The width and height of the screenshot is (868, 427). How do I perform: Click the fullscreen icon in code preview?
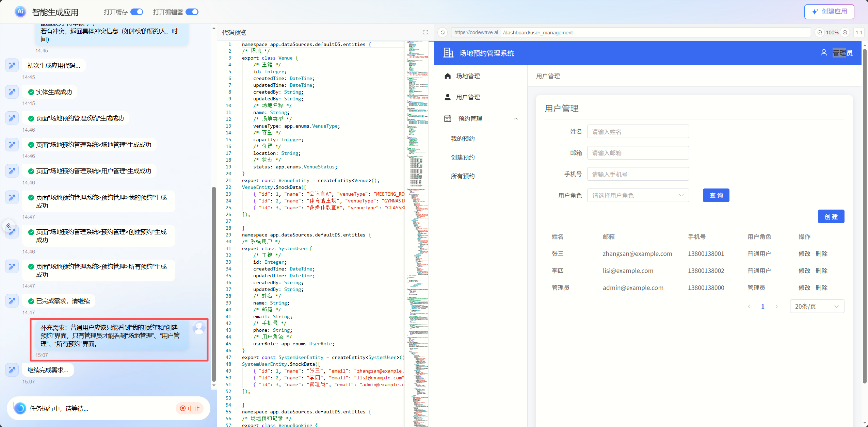[425, 32]
